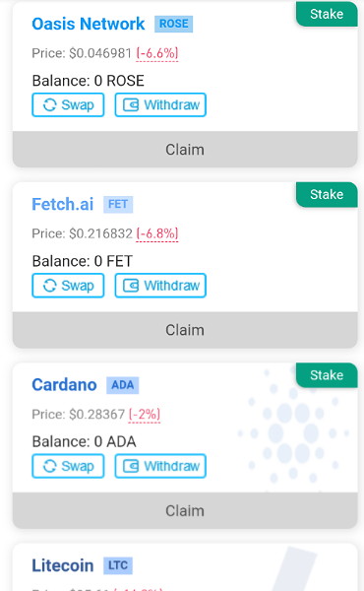Click wallet icon in FET Withdraw

click(x=131, y=286)
